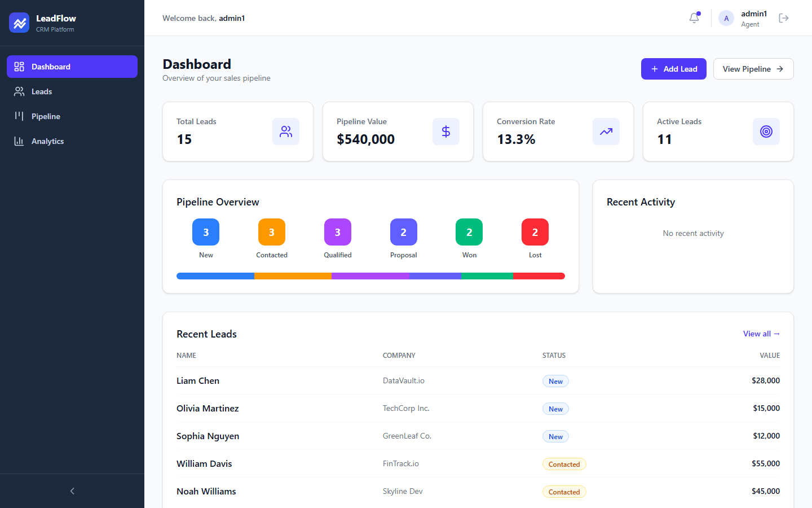Open the View all leads link
Viewport: 812px width, 508px height.
[x=761, y=334]
